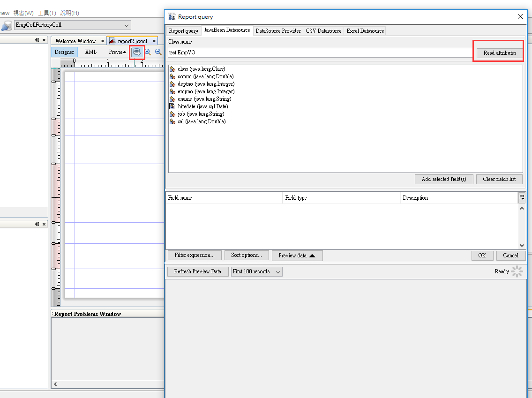Switch to the DataSource Provider tab
Viewport: 532px width, 398px height.
tap(278, 31)
